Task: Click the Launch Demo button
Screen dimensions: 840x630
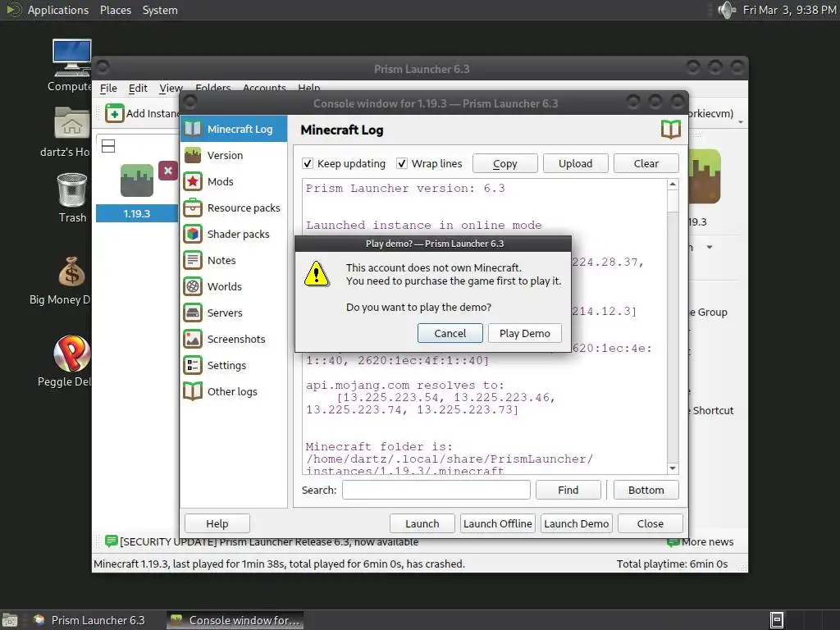Action: click(577, 523)
